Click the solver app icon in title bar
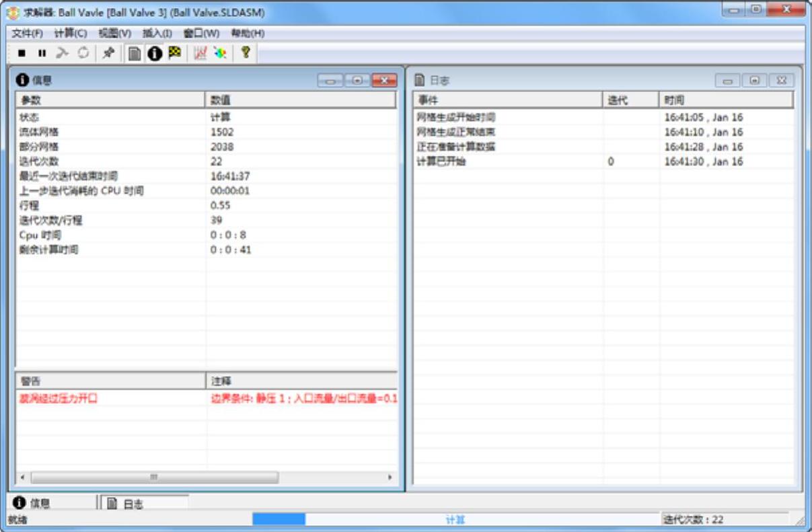The image size is (812, 532). (x=13, y=13)
